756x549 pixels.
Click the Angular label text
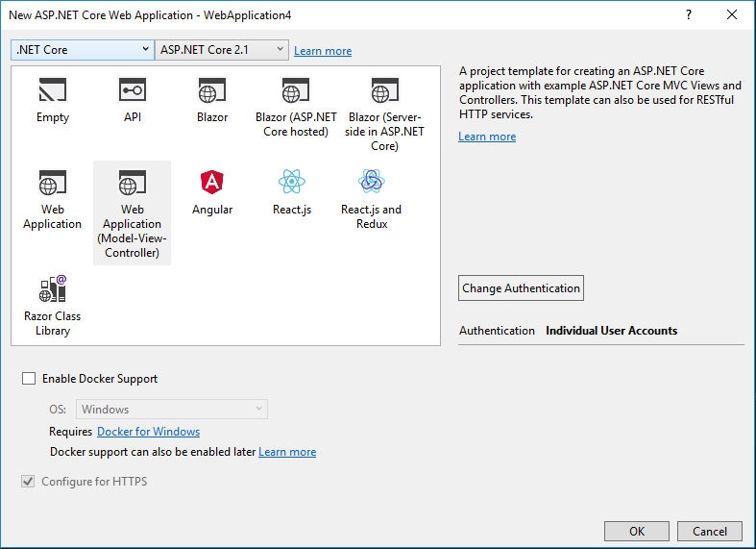click(212, 210)
